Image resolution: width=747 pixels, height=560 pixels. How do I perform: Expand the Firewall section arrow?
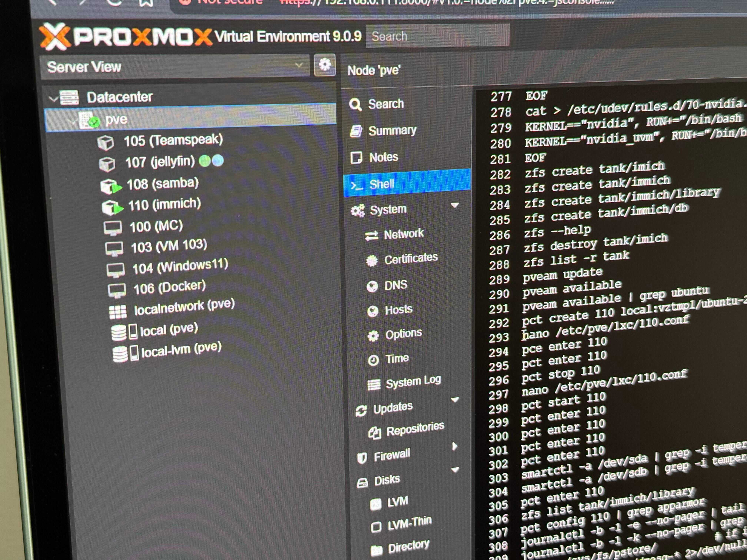click(x=454, y=447)
